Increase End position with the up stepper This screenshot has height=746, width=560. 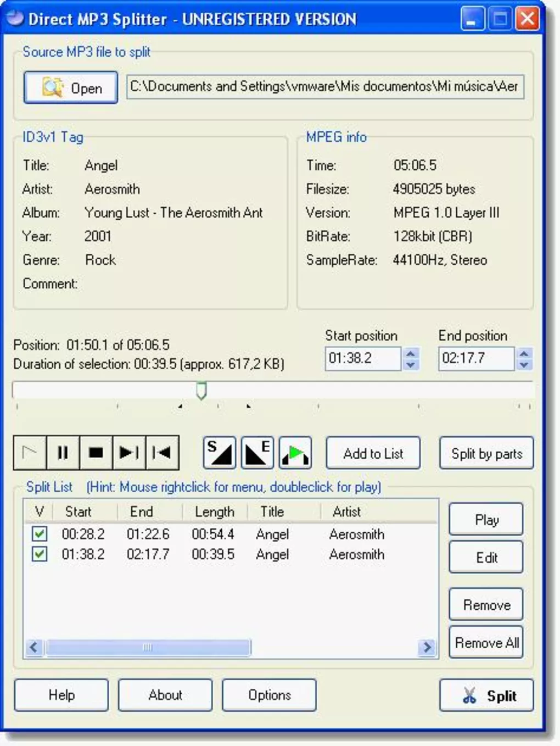pyautogui.click(x=525, y=354)
